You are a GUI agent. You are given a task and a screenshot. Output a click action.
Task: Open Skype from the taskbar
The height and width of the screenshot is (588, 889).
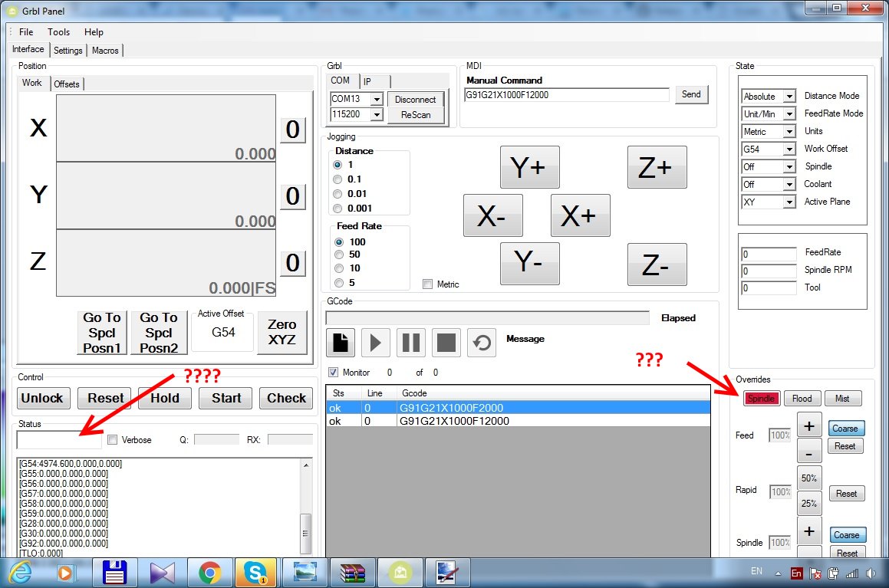coord(255,573)
